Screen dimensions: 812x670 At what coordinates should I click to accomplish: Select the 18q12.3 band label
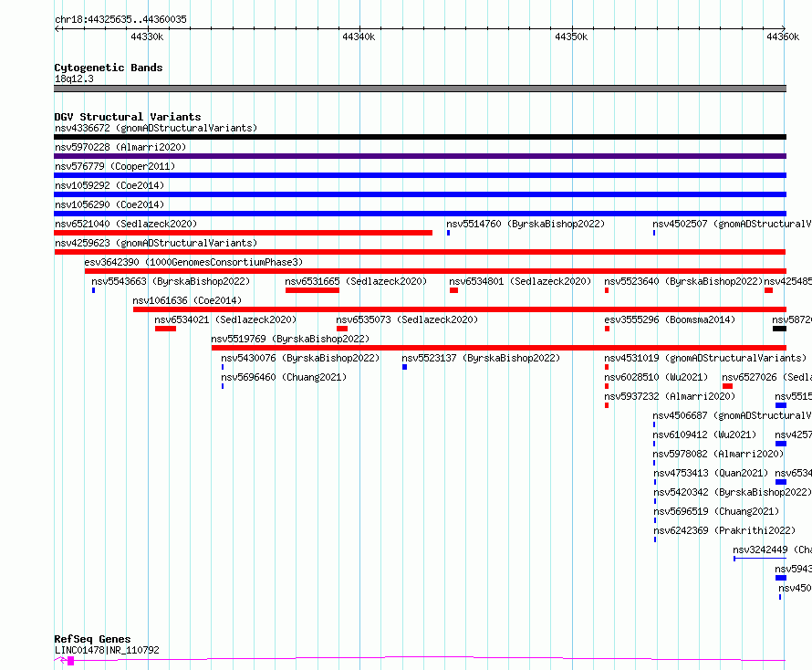pyautogui.click(x=74, y=79)
